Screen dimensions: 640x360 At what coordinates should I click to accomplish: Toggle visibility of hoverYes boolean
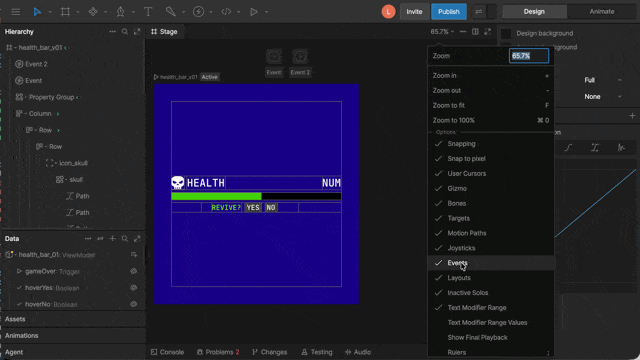[133, 288]
